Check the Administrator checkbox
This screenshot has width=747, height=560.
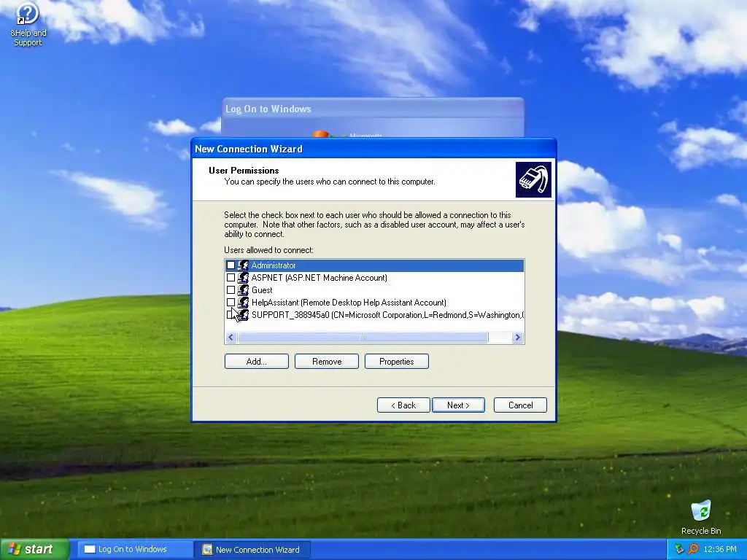tap(231, 265)
